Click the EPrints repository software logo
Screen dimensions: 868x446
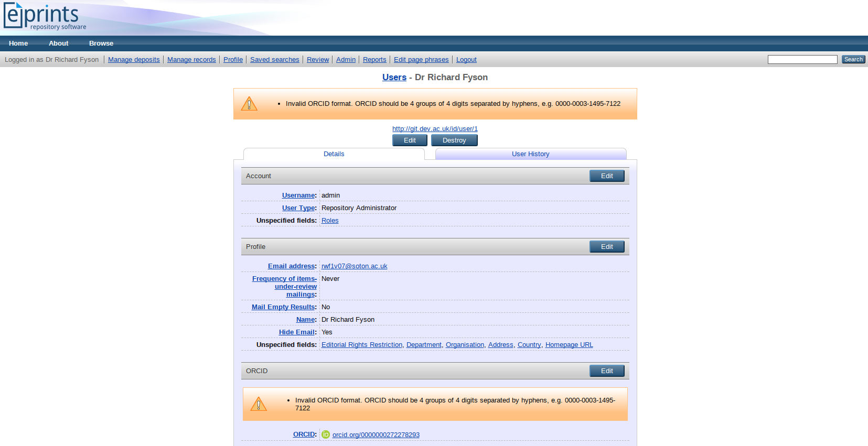click(45, 17)
